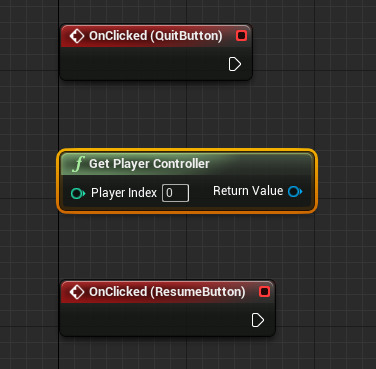Click the Player Index label
This screenshot has height=369, width=376.
(x=124, y=193)
